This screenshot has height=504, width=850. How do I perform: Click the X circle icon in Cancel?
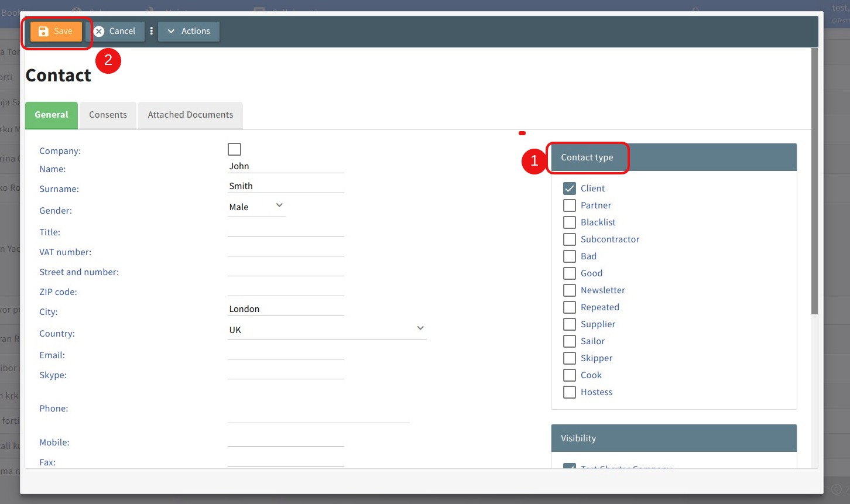(x=99, y=32)
